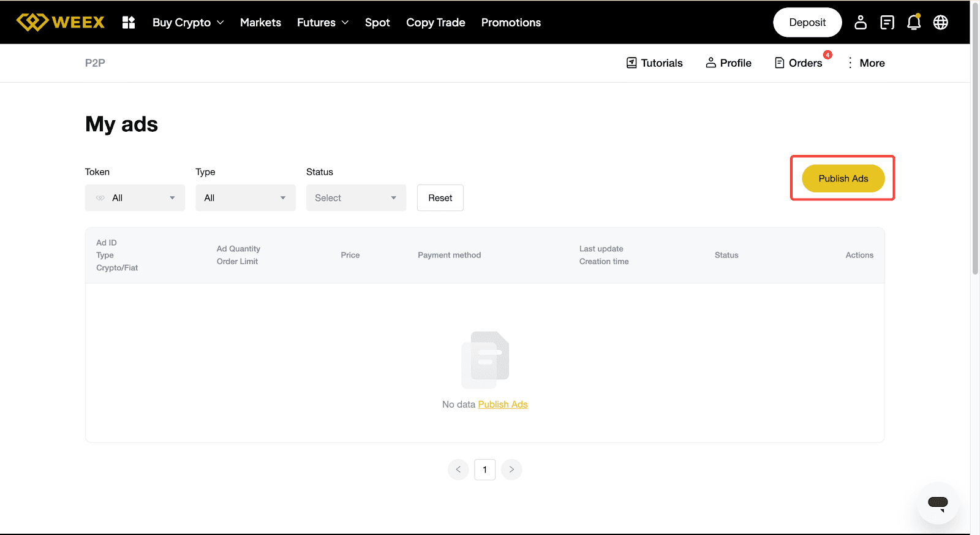This screenshot has height=535, width=980.
Task: Open the chat support bubble
Action: click(938, 503)
